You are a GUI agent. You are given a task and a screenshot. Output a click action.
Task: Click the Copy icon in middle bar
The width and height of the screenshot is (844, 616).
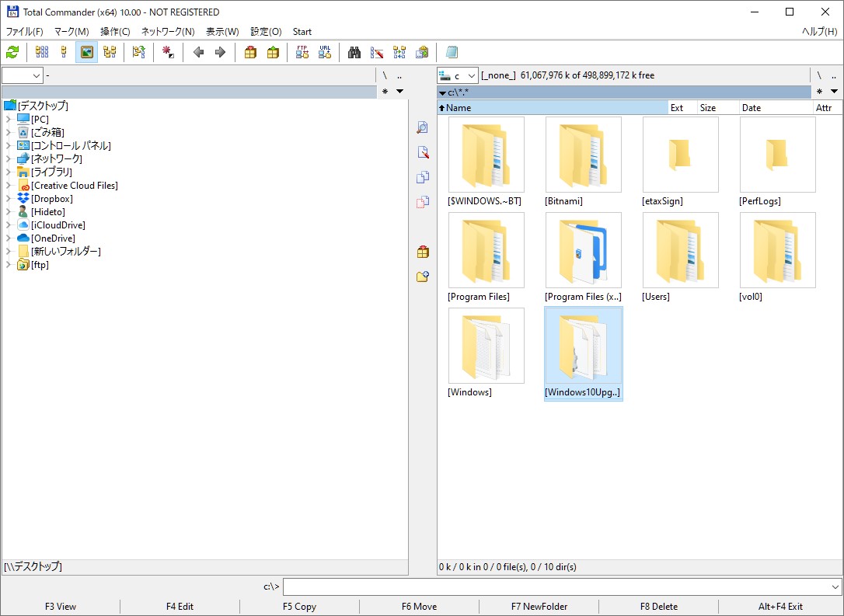[423, 177]
